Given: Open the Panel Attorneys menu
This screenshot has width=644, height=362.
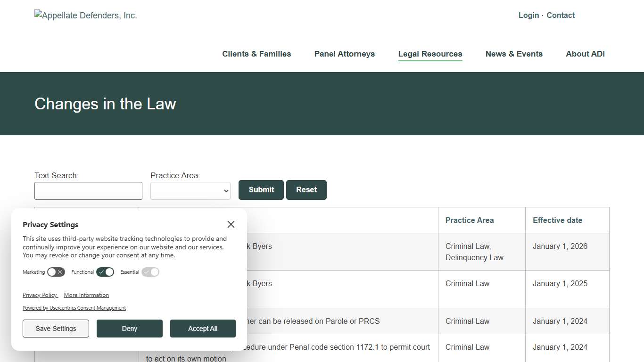Looking at the screenshot, I should pos(344,54).
